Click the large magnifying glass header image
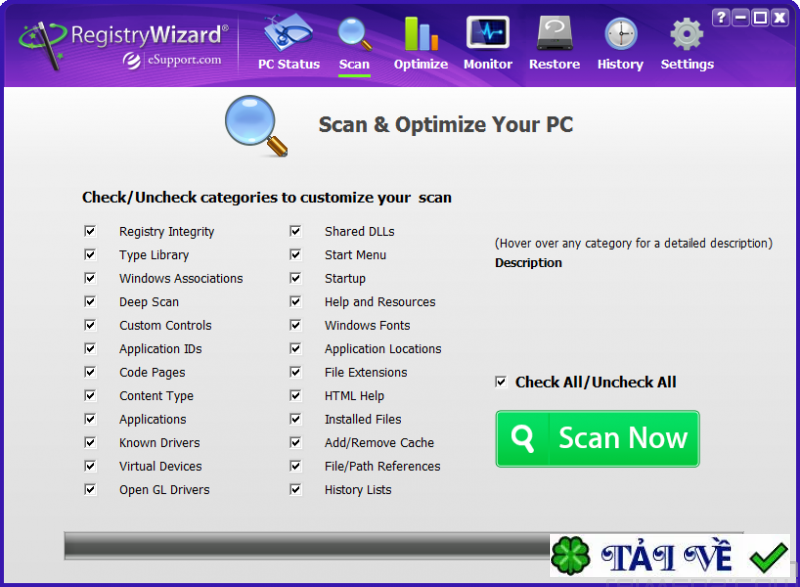The width and height of the screenshot is (800, 587). point(256,125)
